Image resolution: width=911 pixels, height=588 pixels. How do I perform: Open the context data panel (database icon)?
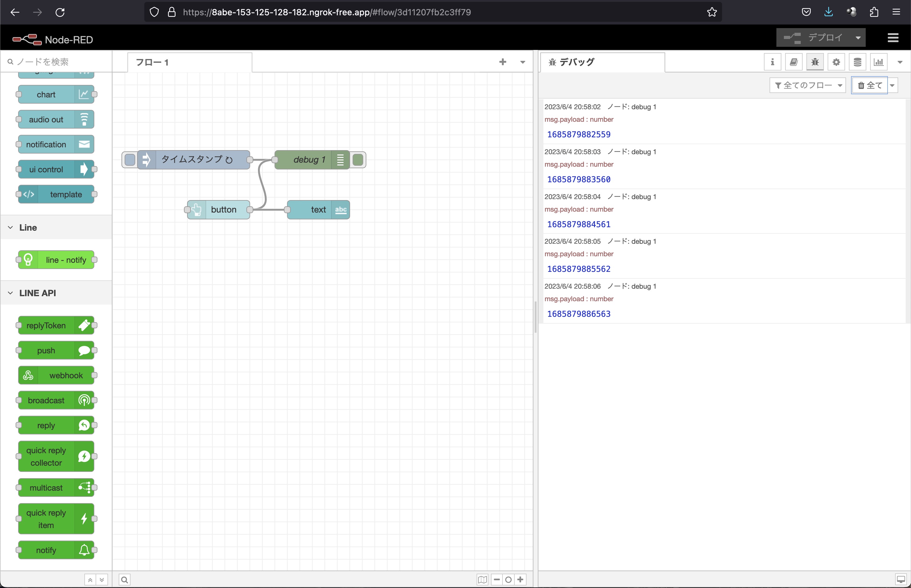pos(858,62)
